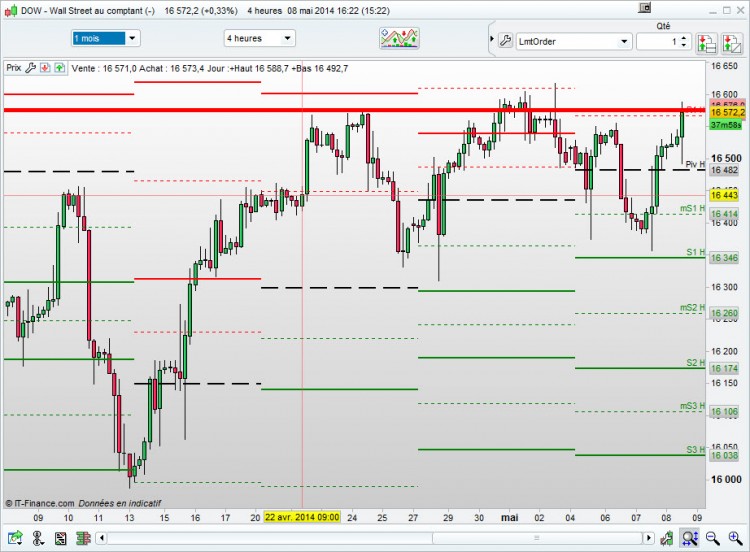
Task: Open the indicators and trading systems icon
Action: coord(399,38)
